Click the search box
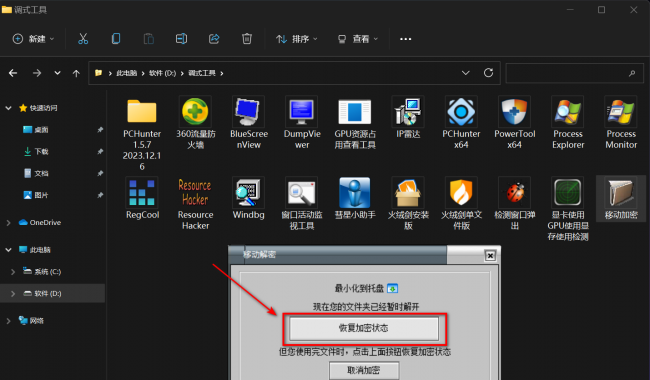650x380 pixels. point(574,73)
